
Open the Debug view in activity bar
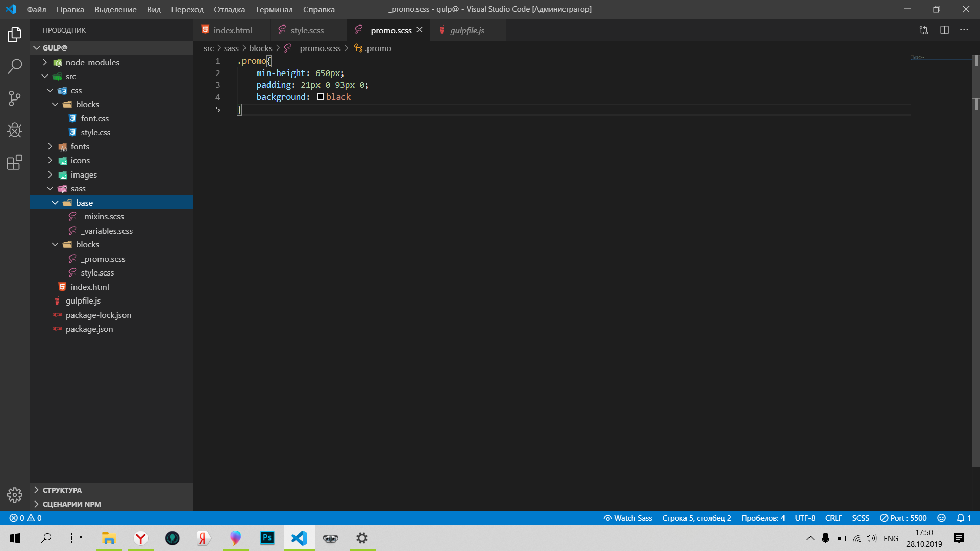point(15,130)
